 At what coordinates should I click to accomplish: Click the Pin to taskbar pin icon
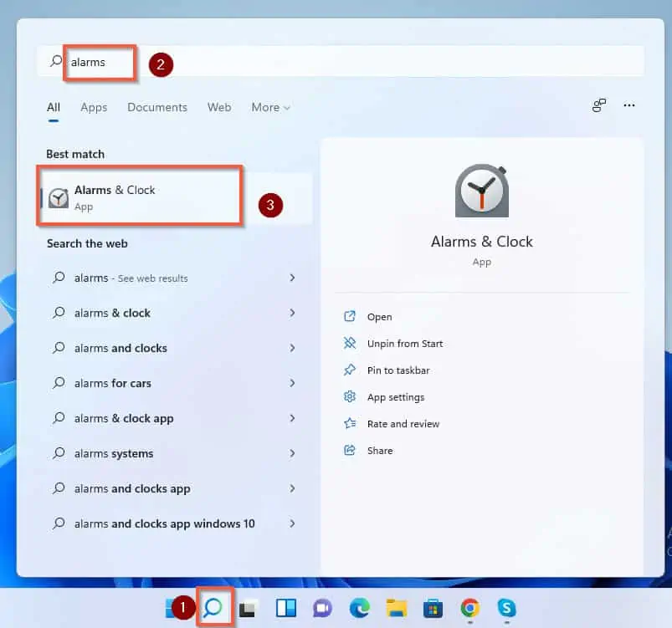pyautogui.click(x=350, y=370)
